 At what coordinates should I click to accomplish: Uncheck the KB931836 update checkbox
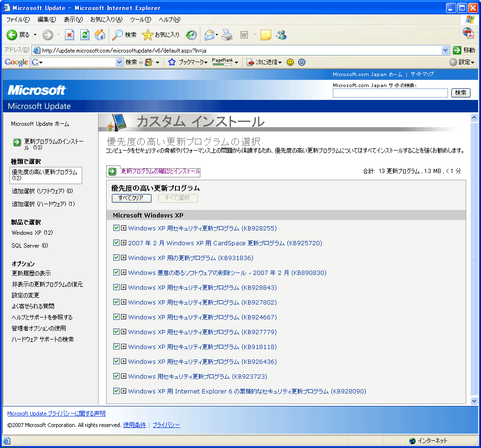coord(116,257)
